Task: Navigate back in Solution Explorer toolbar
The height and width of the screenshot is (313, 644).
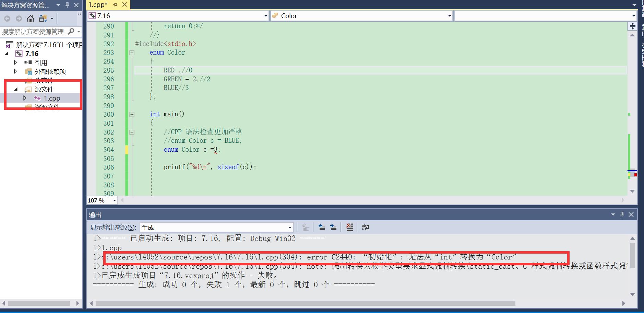Action: click(7, 19)
